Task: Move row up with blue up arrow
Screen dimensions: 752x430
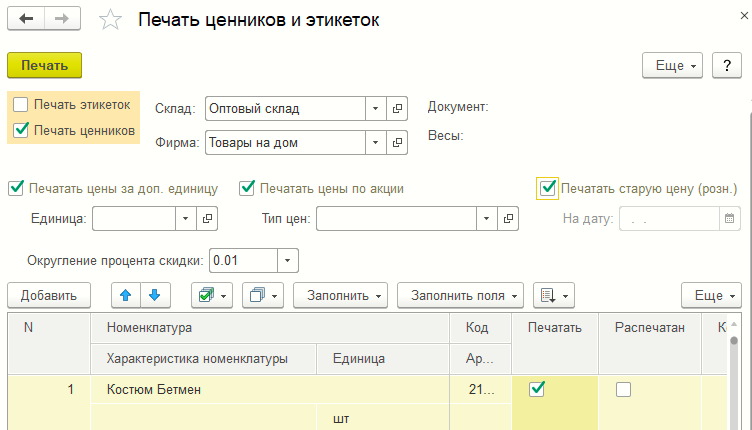Action: [125, 294]
